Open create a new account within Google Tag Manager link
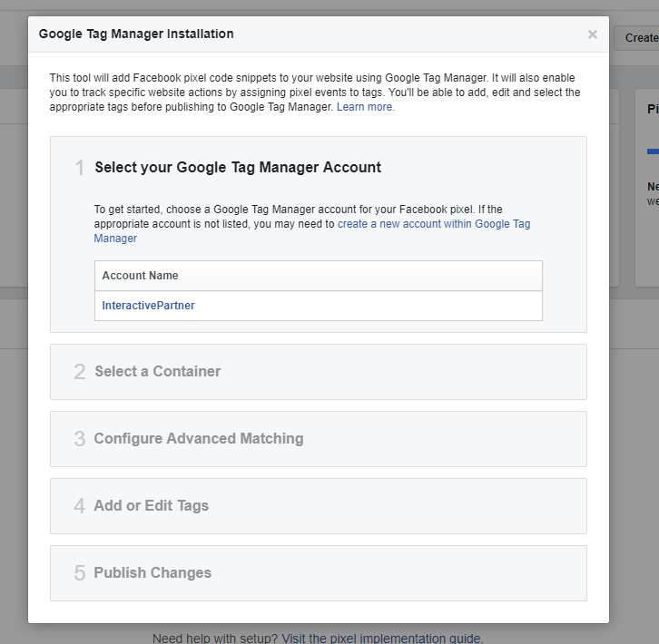The width and height of the screenshot is (659, 644). (x=312, y=231)
